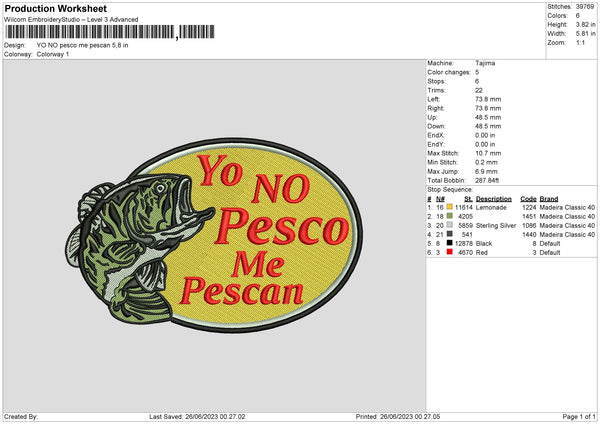
Task: Click the Max Stitch value 10.7 mm
Action: (x=488, y=153)
